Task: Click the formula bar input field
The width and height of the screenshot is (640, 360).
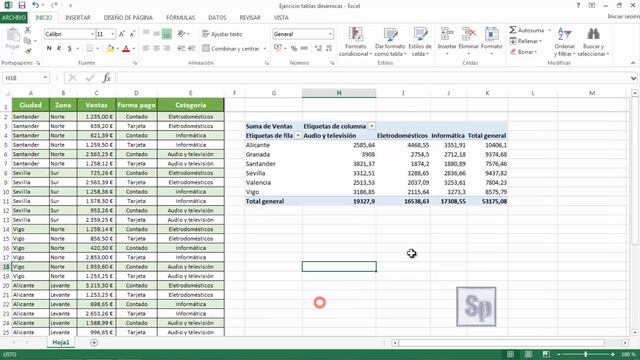Action: coord(372,78)
